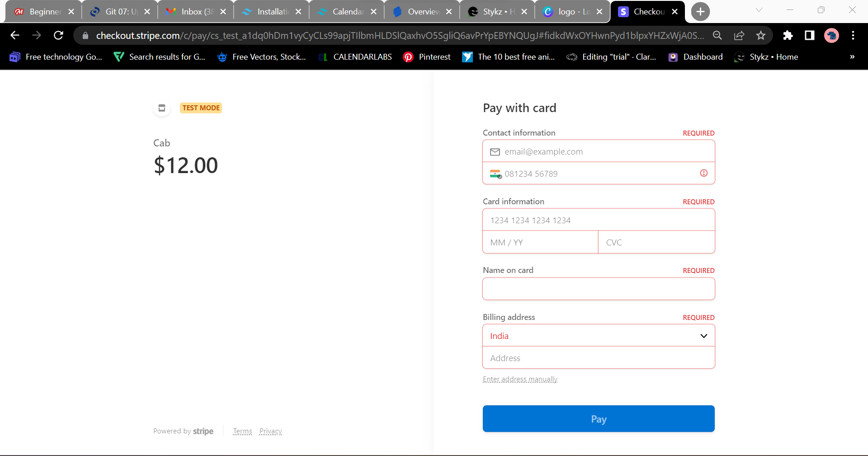Reload the Stripe checkout page
The height and width of the screenshot is (456, 868).
[x=58, y=35]
